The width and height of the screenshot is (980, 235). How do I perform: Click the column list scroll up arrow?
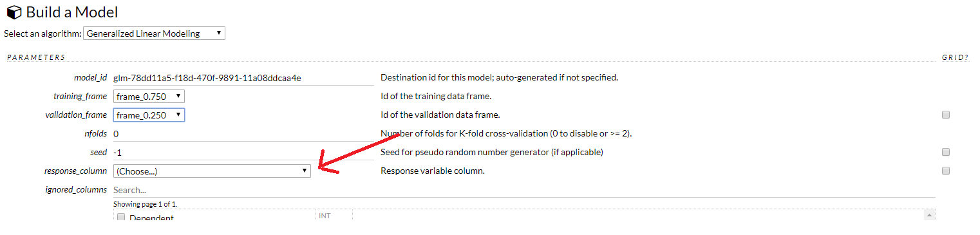click(929, 216)
